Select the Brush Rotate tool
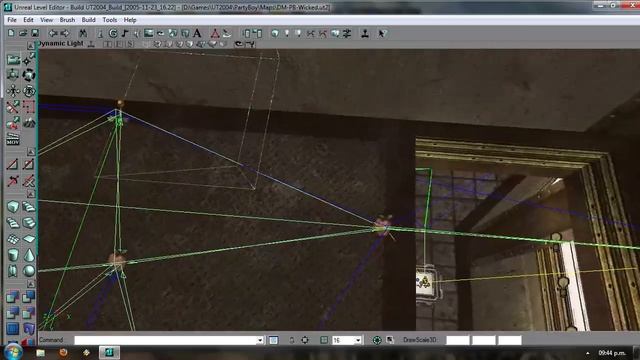The image size is (640, 360). click(x=29, y=75)
